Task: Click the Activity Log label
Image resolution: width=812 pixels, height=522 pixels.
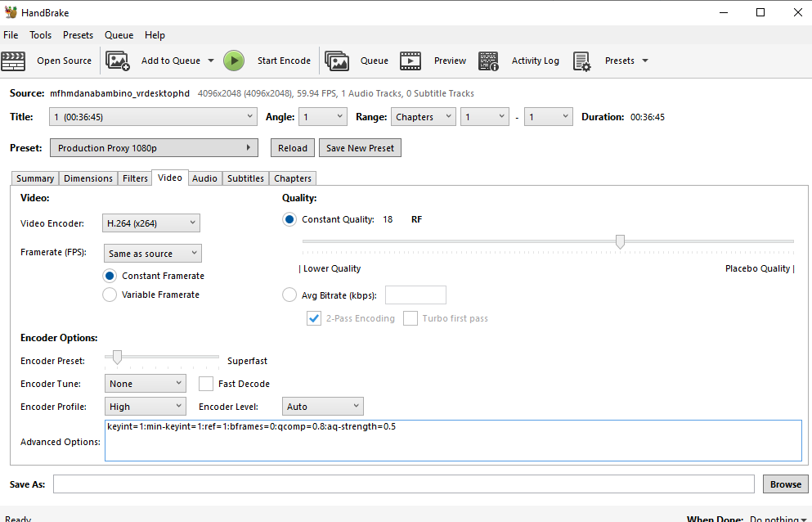Action: (x=536, y=61)
